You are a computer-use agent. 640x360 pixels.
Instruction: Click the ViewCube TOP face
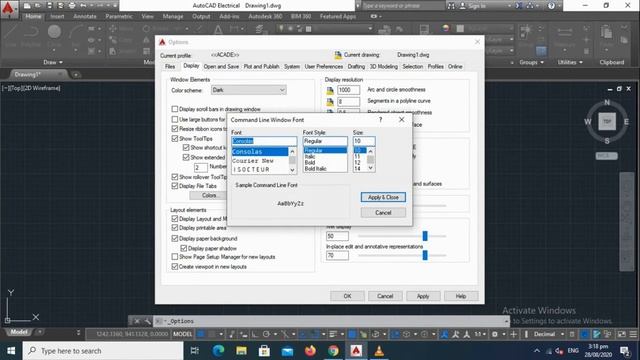[607, 121]
